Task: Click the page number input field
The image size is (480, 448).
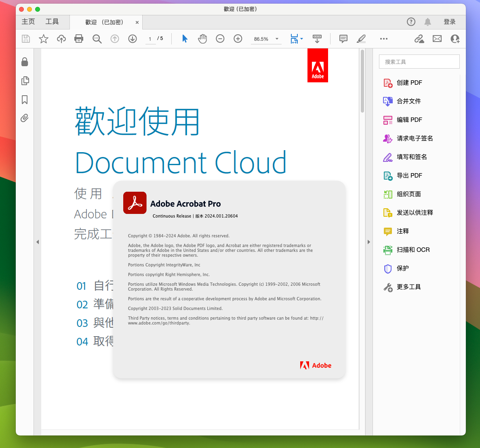Action: point(150,39)
